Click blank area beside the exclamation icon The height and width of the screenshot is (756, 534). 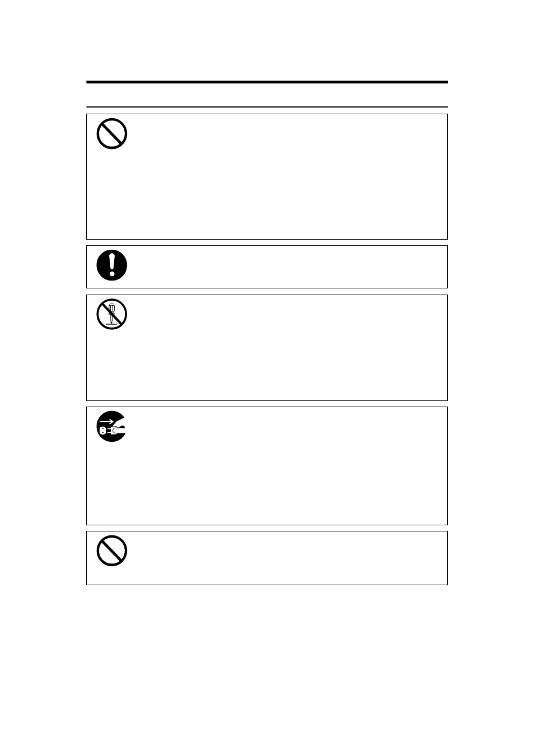pyautogui.click(x=280, y=267)
